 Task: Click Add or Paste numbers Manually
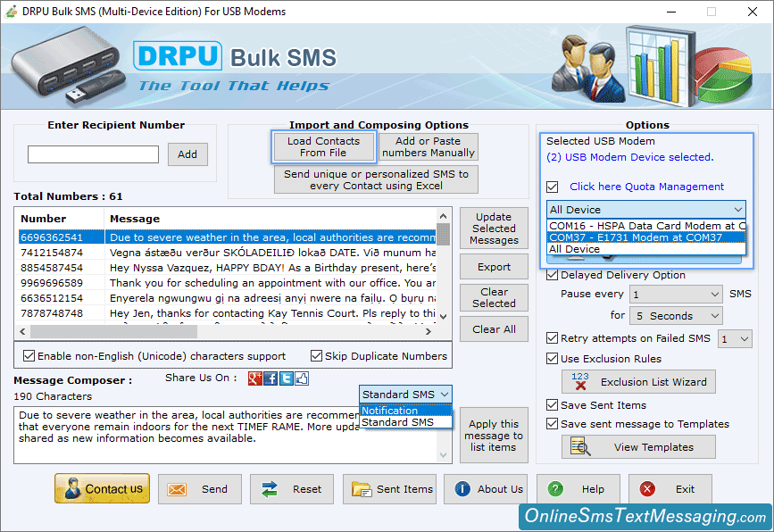coord(428,147)
